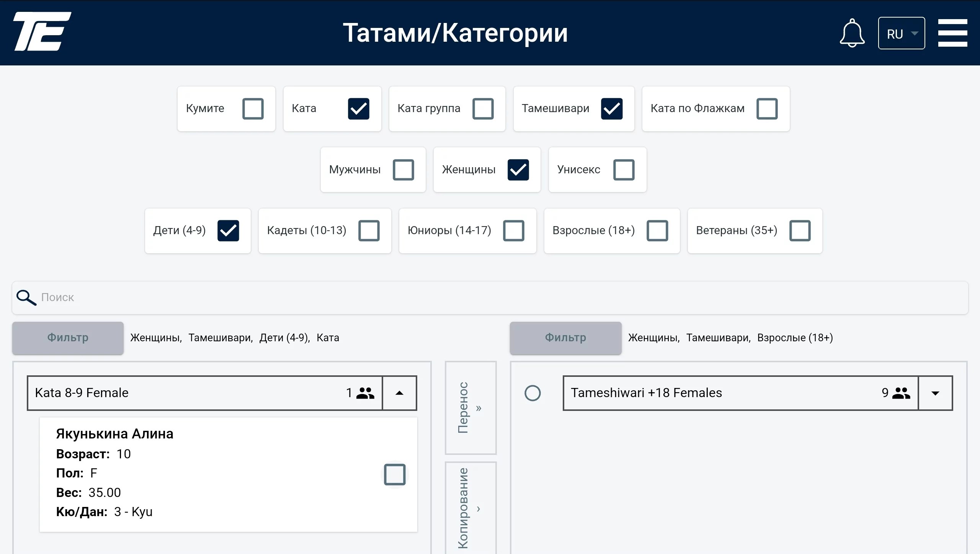Image resolution: width=980 pixels, height=554 pixels.
Task: Click the Kata 8-9 Female category title
Action: point(82,393)
